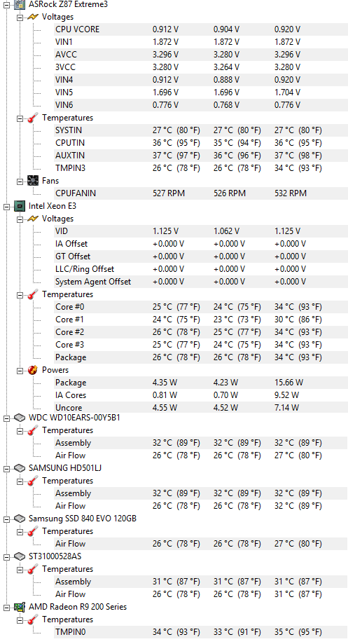348x644 pixels.
Task: Select the TMPIN0 row under AMD Radeon
Action: pyautogui.click(x=201, y=631)
